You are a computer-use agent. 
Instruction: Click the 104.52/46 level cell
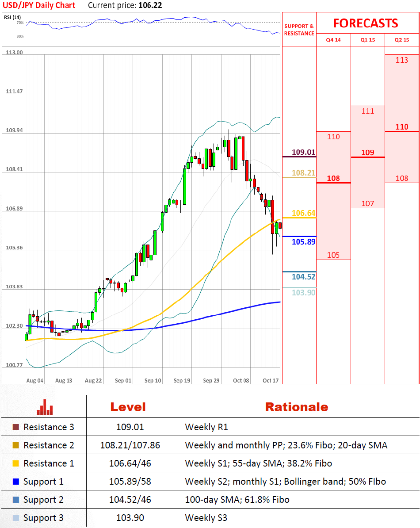[130, 500]
